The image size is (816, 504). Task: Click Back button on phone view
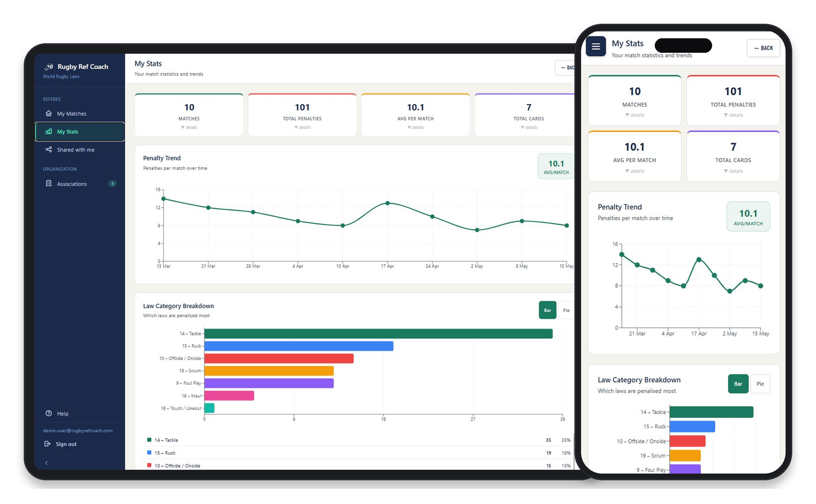[763, 48]
